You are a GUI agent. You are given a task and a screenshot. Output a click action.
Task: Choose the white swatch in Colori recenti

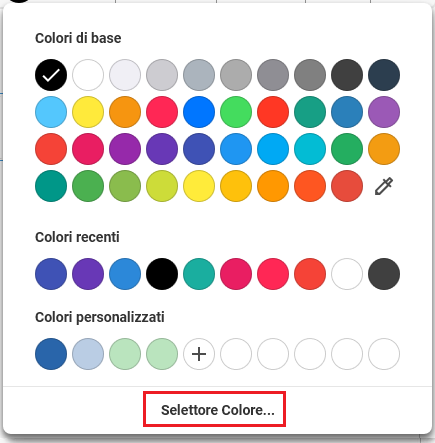pos(347,274)
